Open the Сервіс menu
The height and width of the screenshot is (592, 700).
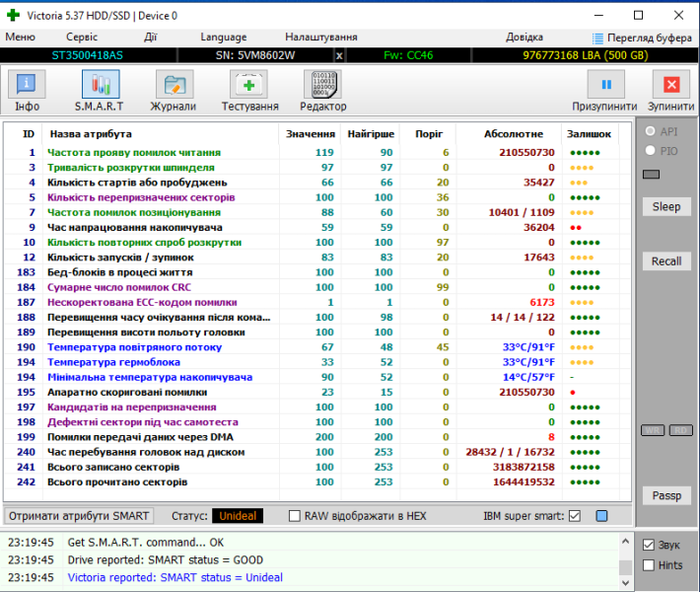[81, 37]
